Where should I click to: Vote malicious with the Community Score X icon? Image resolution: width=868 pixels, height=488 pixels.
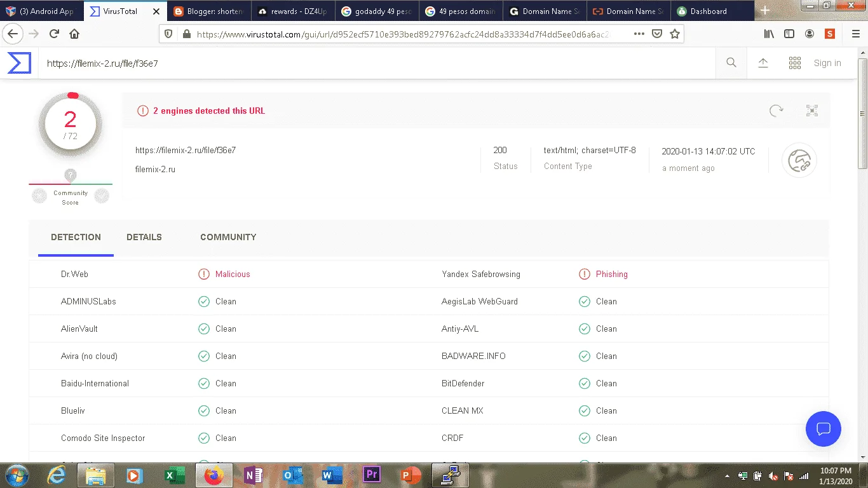tap(39, 197)
